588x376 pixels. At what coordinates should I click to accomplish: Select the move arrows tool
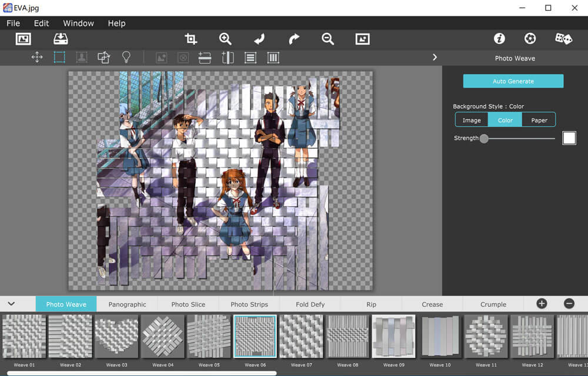(37, 57)
